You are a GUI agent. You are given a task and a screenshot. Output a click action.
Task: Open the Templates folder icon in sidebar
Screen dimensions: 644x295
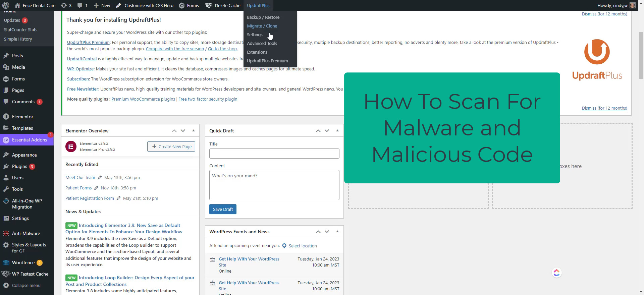6,128
